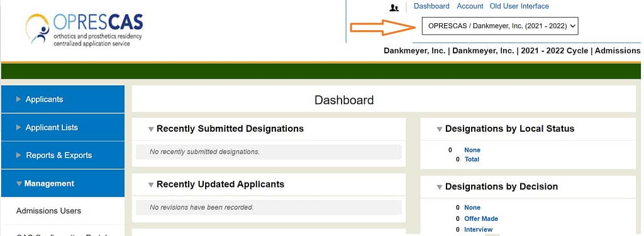Collapse the Recently Submitted Designations panel
The height and width of the screenshot is (236, 644).
[x=151, y=129]
